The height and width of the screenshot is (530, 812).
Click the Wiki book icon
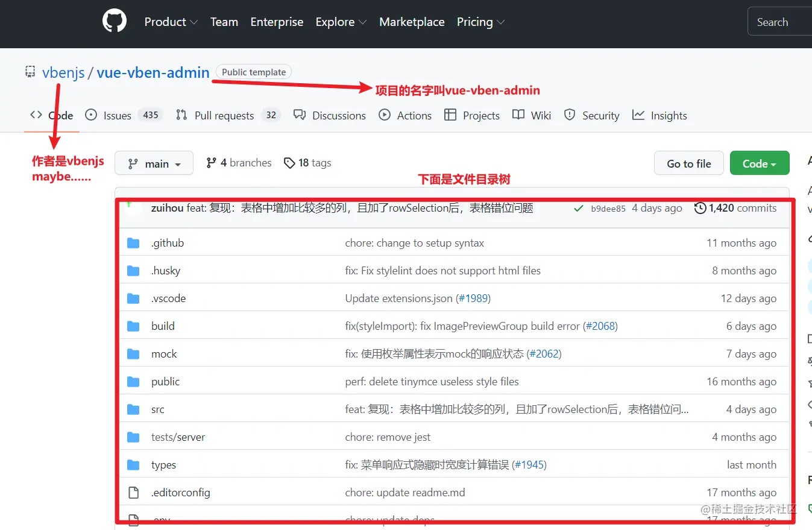[x=518, y=115]
